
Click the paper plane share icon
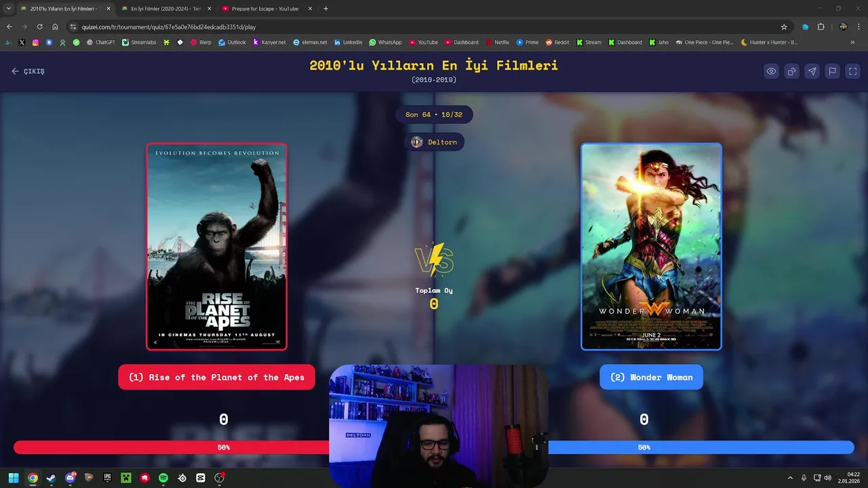(812, 71)
